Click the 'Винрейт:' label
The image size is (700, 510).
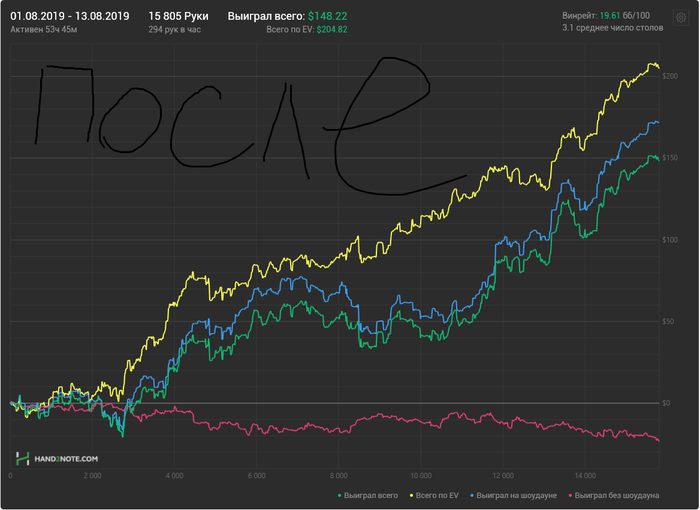point(580,16)
